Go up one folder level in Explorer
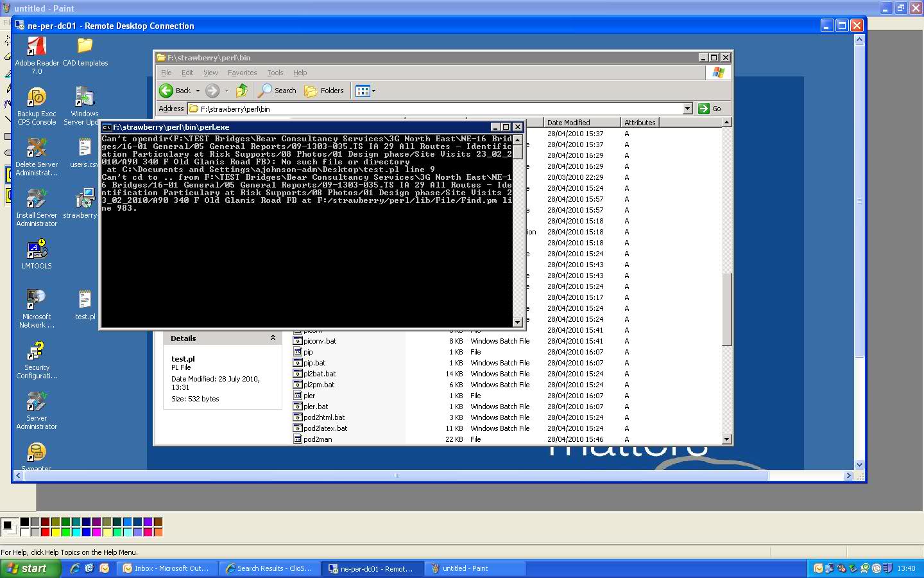Screen dimensions: 924x578 pyautogui.click(x=242, y=91)
